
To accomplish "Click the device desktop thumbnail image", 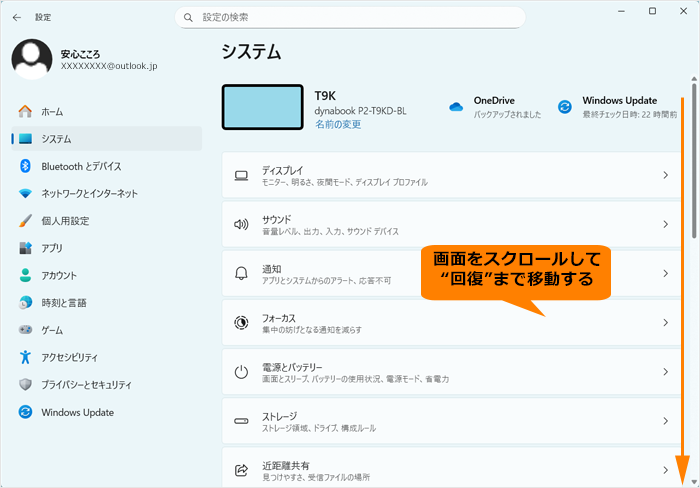I will (262, 107).
